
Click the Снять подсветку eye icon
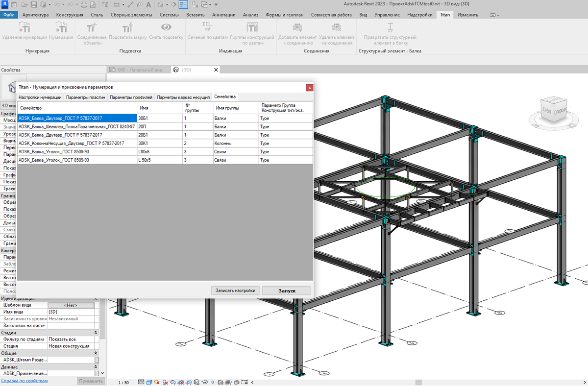pyautogui.click(x=166, y=27)
